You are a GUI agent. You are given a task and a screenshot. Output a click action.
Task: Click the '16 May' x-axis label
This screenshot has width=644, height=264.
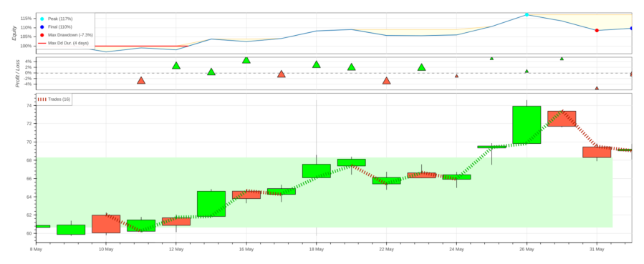[246, 249]
